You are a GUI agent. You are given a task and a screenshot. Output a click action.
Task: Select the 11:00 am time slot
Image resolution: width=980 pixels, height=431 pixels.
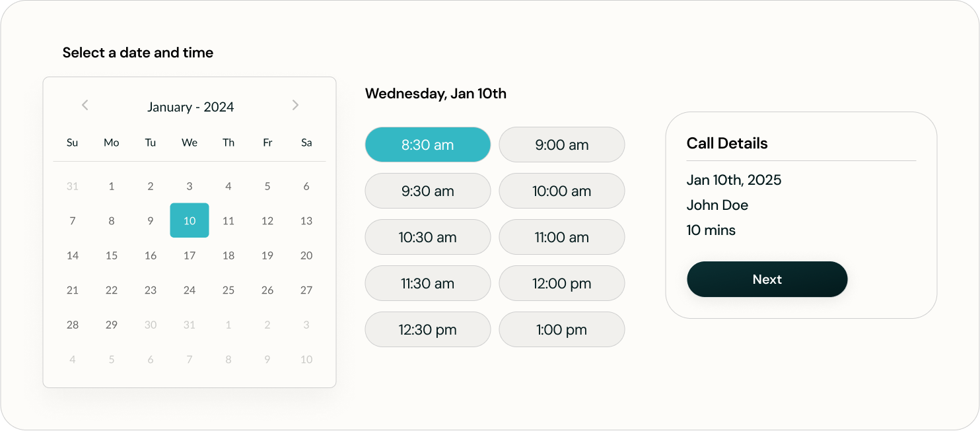(x=562, y=237)
